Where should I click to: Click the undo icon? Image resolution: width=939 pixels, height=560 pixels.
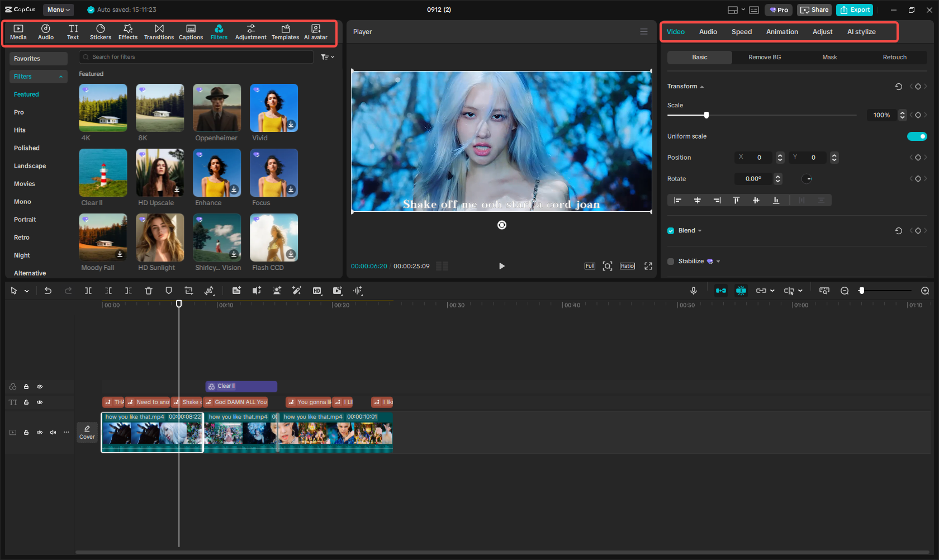point(48,291)
